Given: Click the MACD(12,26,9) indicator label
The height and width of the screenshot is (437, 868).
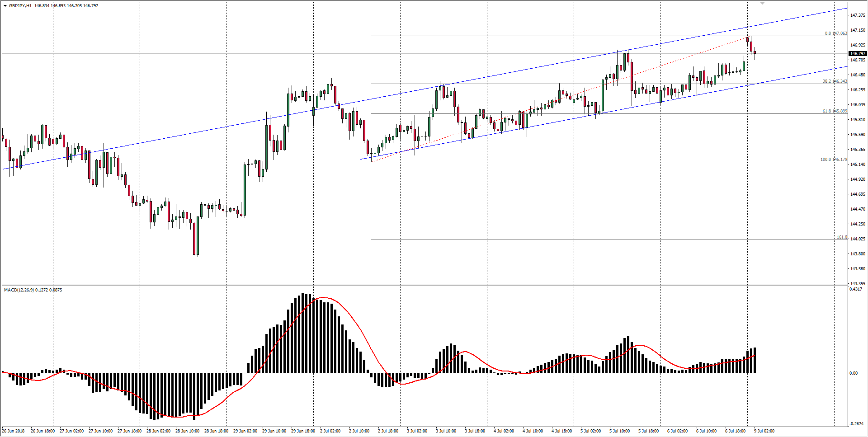Looking at the screenshot, I should click(33, 290).
